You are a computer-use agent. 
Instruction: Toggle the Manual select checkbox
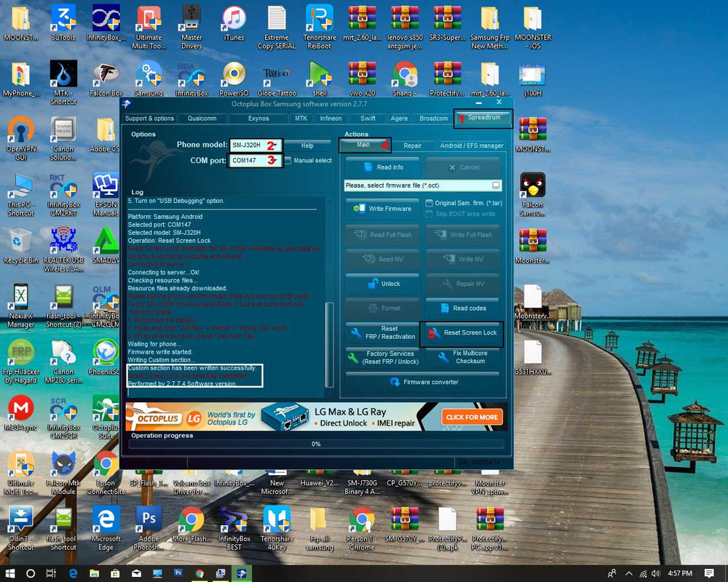point(288,161)
